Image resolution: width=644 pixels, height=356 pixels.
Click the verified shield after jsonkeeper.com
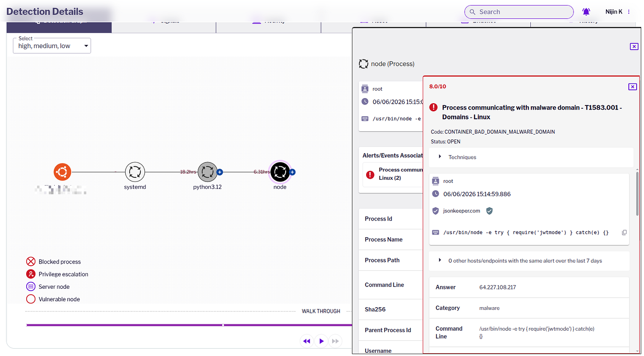[x=489, y=211]
